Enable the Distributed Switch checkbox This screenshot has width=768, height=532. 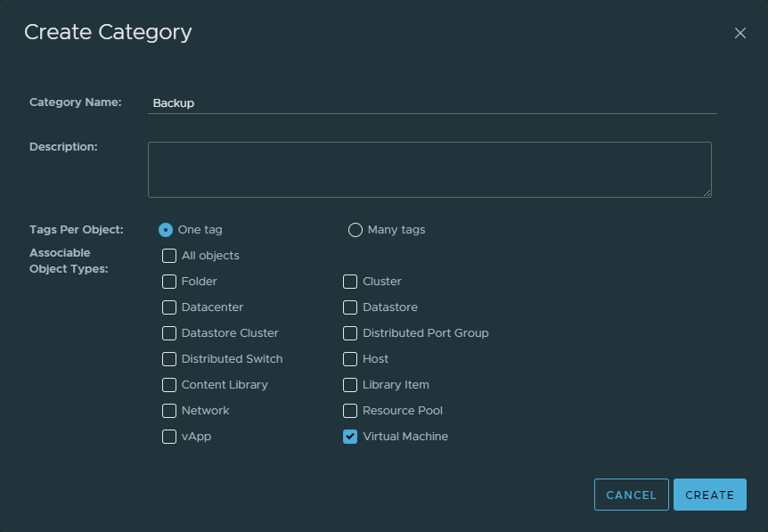coord(169,359)
